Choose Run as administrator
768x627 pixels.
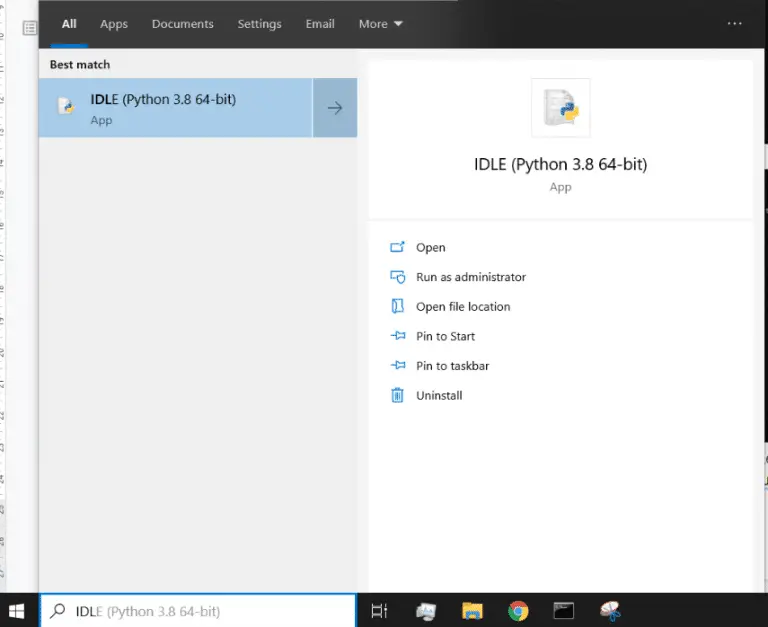(470, 277)
